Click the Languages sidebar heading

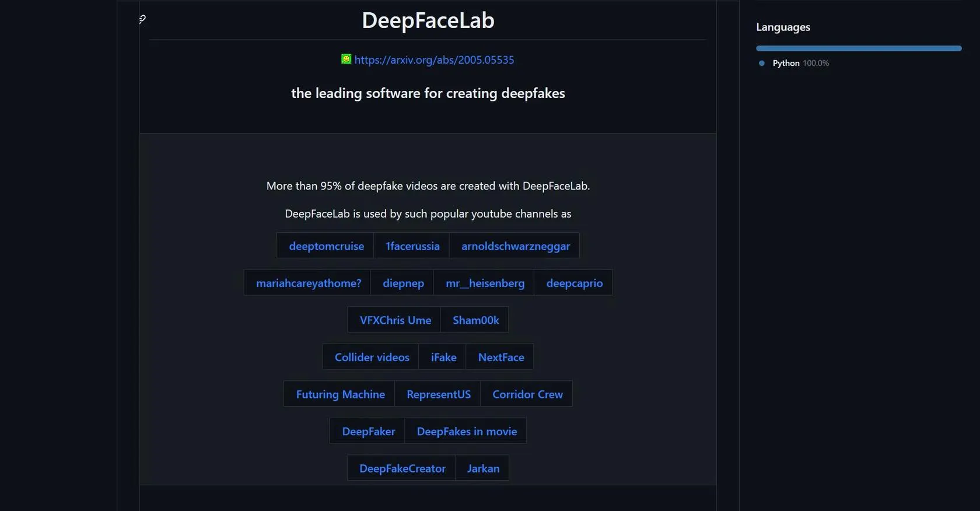pos(783,27)
